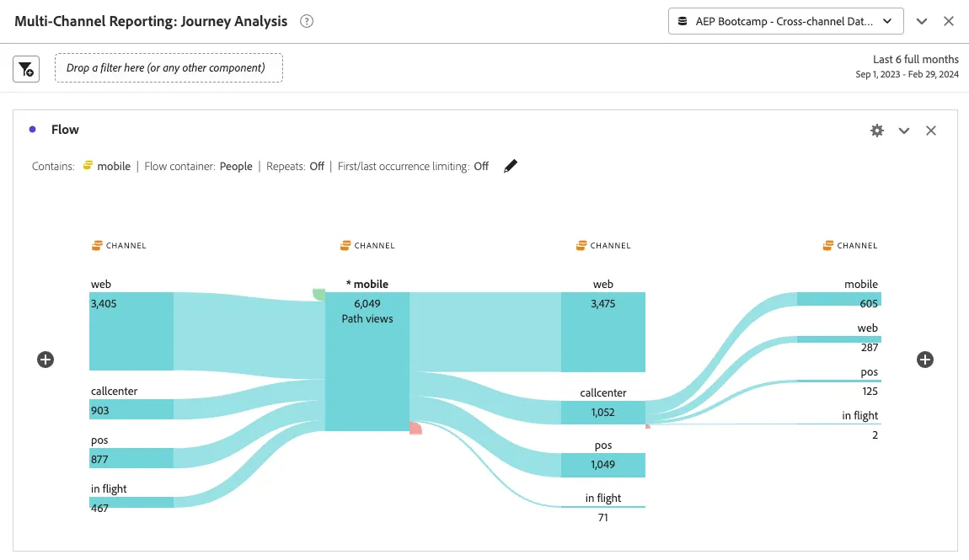Select the web 3,405 entry node
Screen dimensions: 969x560
pyautogui.click(x=131, y=331)
